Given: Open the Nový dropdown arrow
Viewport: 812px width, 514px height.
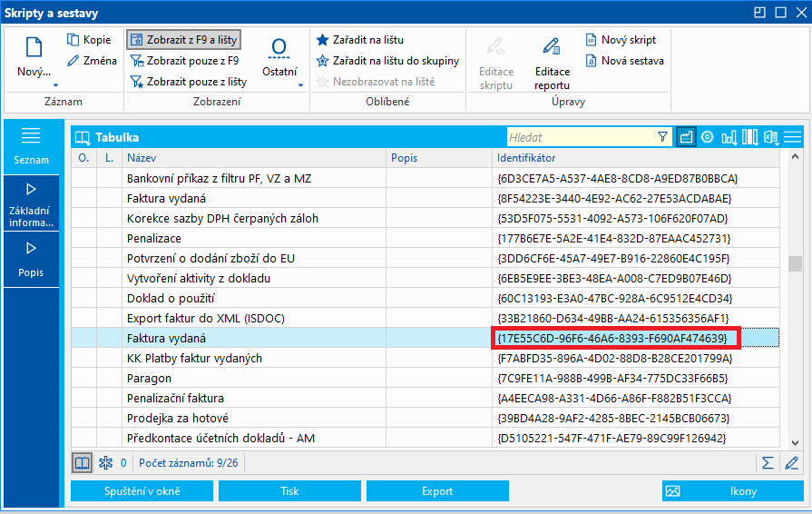Looking at the screenshot, I should 55,85.
